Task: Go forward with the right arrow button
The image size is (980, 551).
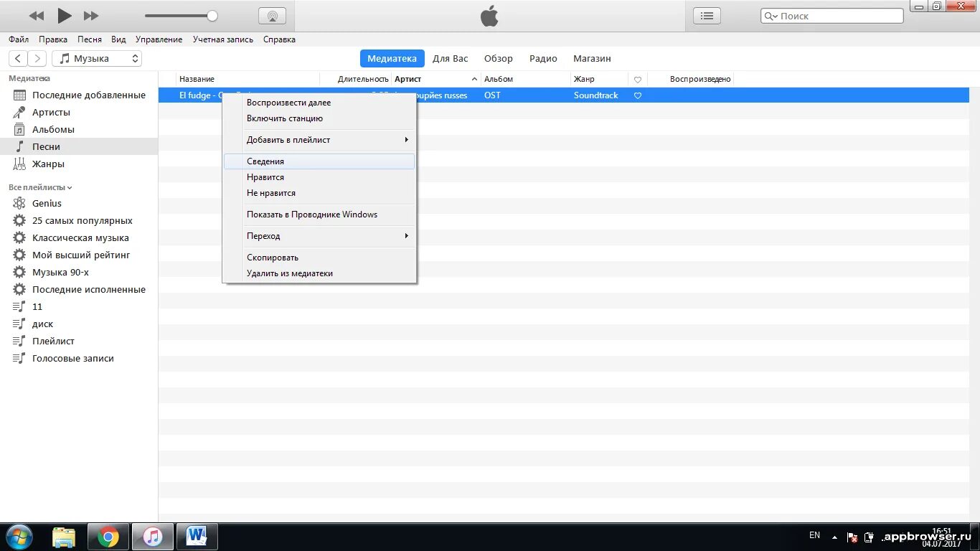Action: tap(37, 59)
